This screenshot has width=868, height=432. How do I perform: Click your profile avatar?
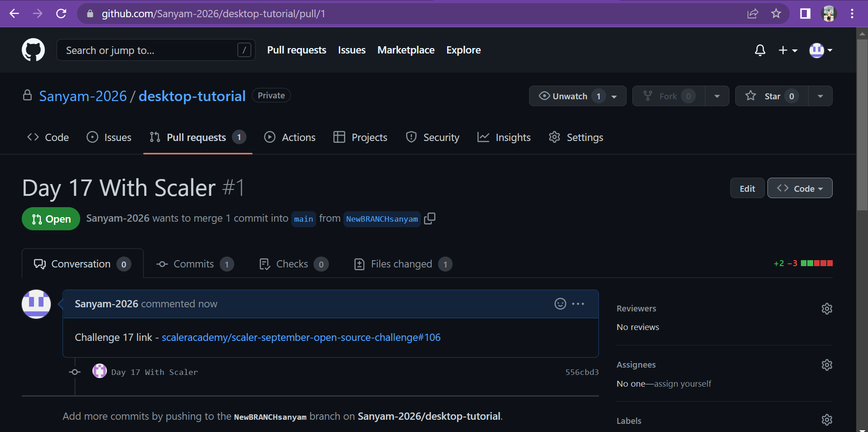tap(817, 50)
